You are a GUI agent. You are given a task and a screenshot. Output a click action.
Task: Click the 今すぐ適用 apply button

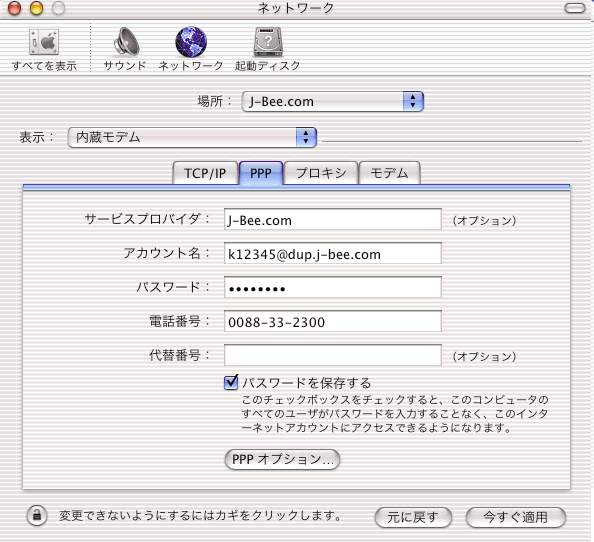(x=516, y=517)
